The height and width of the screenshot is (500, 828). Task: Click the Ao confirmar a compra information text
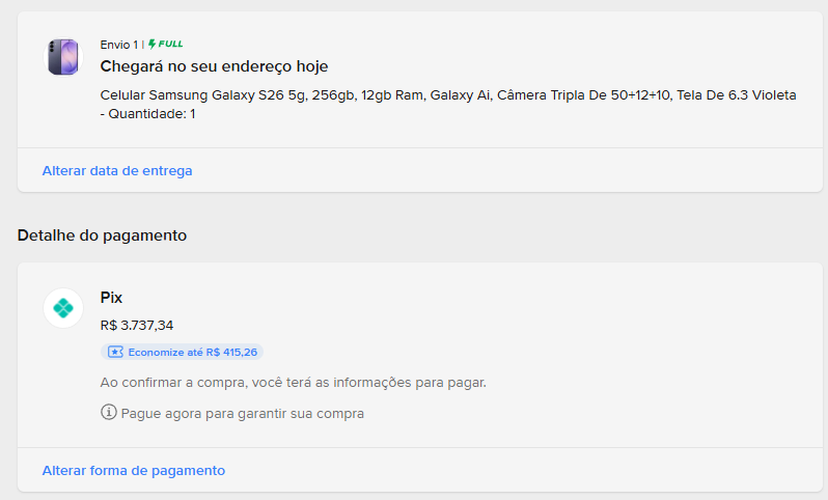[x=294, y=382]
